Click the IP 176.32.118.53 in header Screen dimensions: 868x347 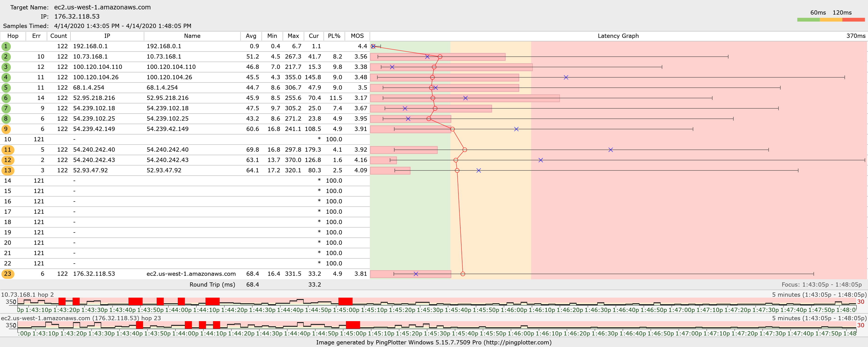tap(77, 16)
